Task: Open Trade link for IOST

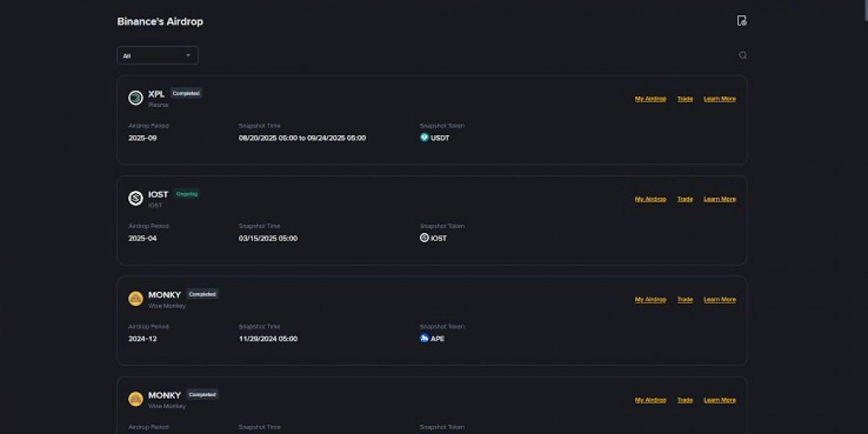Action: 685,199
